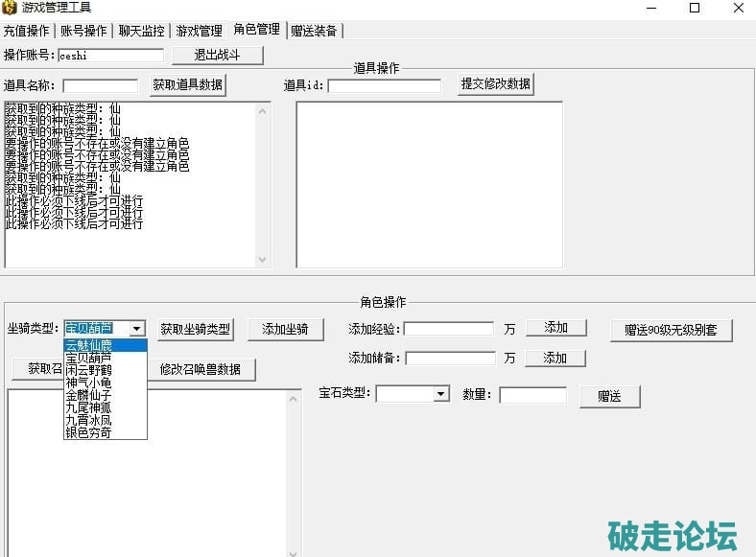Click the log box scroll-up arrow
Viewport: 756px width, 557px height.
pos(264,110)
